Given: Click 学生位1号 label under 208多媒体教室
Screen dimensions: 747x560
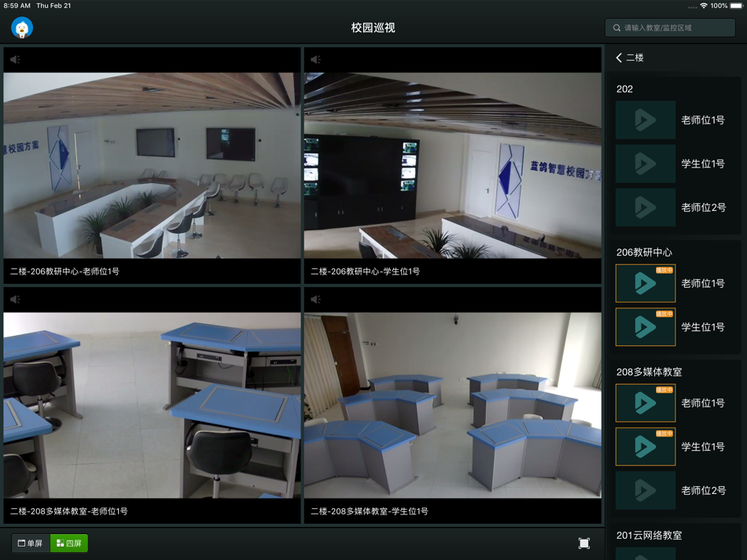Looking at the screenshot, I should pyautogui.click(x=703, y=447).
